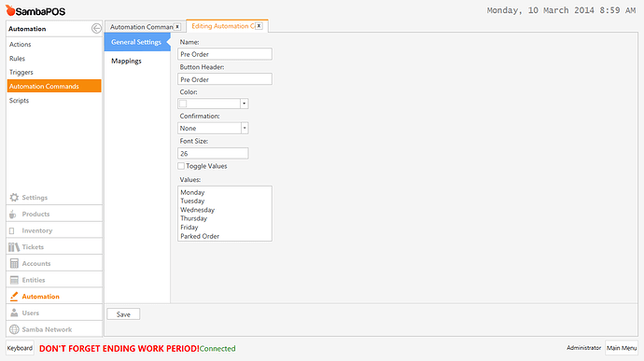Click the white color swatch preview
This screenshot has height=361, width=644.
tap(183, 104)
